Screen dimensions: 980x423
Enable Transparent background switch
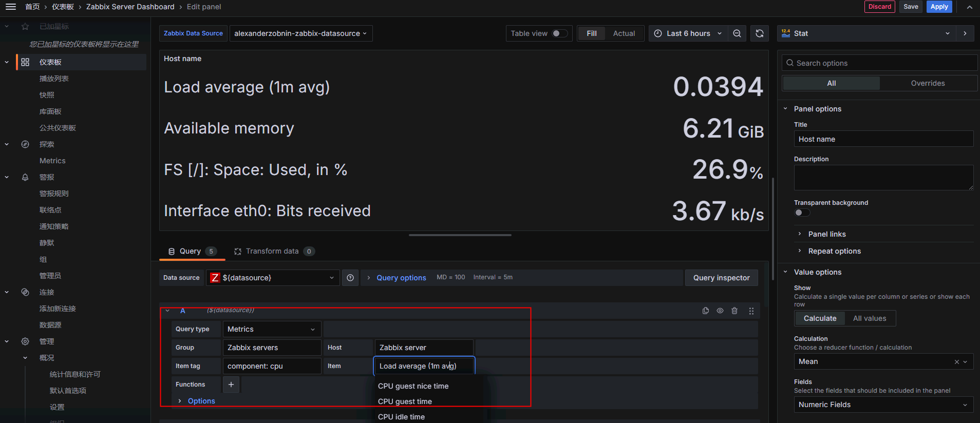[802, 213]
